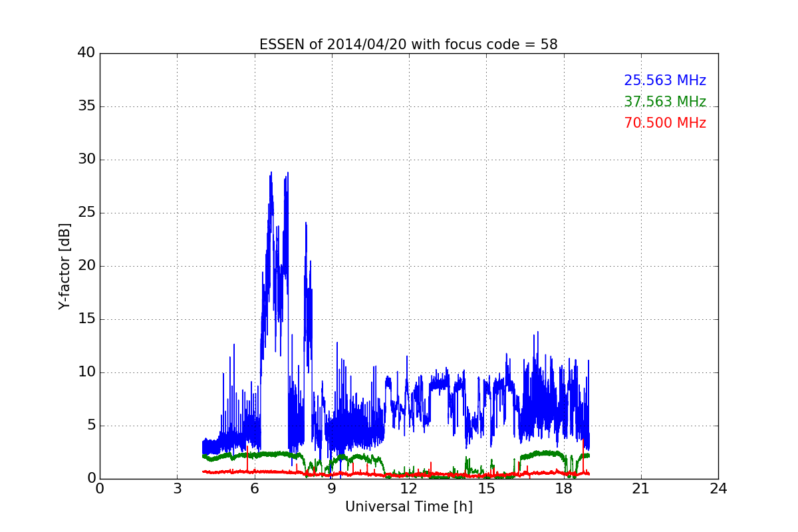The image size is (798, 532).
Task: Click the y-axis tick value 30
Action: pyautogui.click(x=86, y=160)
